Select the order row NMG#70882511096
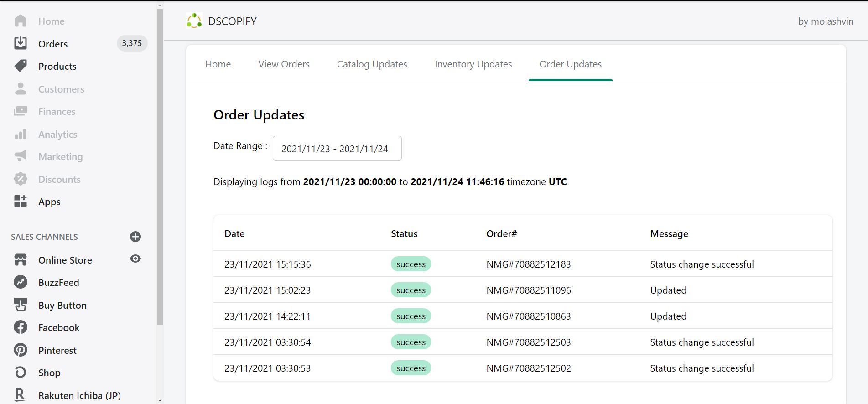 [x=528, y=290]
